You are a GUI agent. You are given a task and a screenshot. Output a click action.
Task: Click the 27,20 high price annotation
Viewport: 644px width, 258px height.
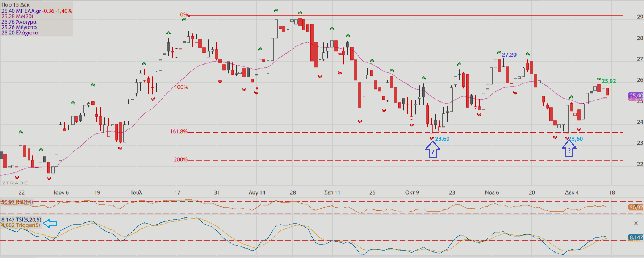point(509,55)
